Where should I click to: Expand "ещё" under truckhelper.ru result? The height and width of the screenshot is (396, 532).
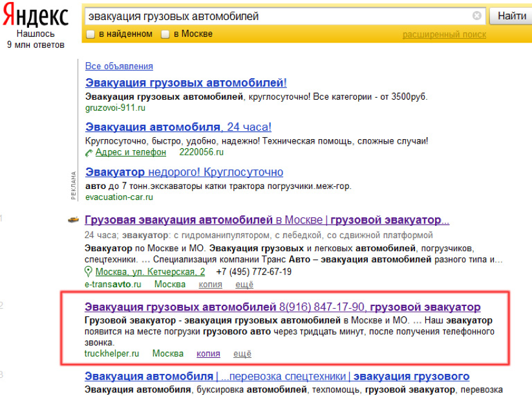(242, 353)
